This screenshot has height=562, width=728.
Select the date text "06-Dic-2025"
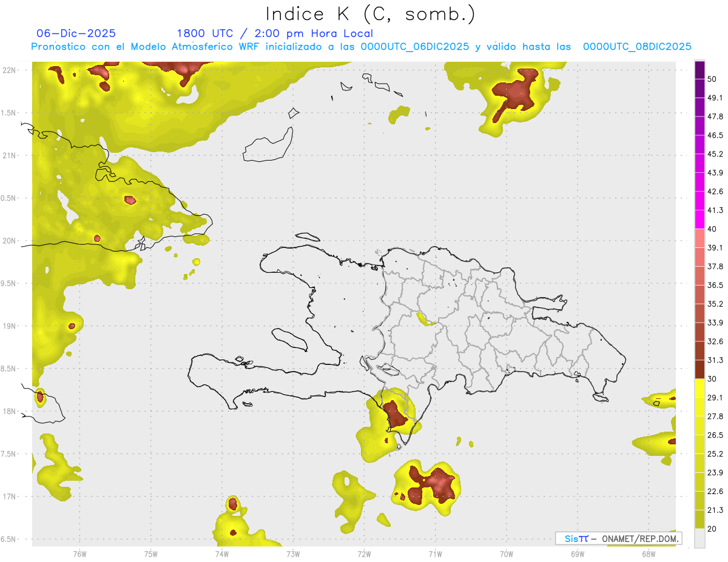[x=76, y=33]
